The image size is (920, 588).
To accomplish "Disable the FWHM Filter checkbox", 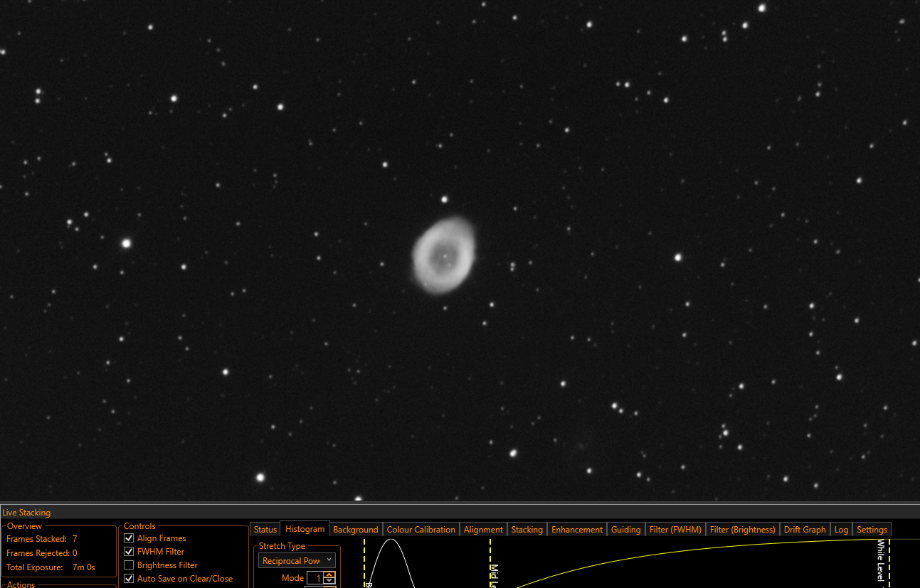I will (129, 552).
